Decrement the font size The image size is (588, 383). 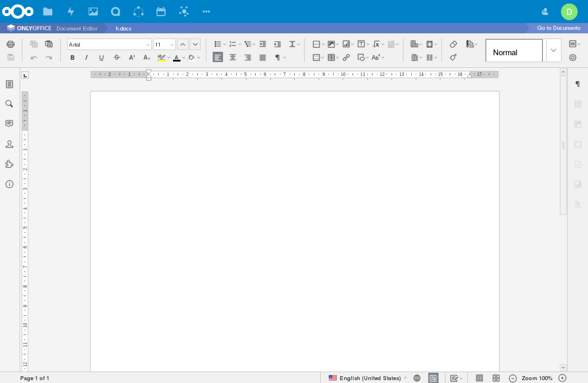(195, 44)
